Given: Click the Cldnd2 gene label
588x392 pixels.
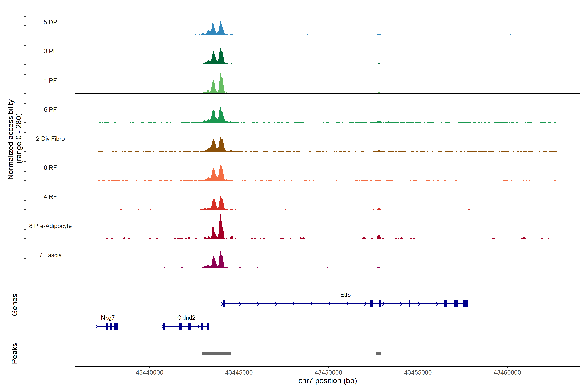Looking at the screenshot, I should pos(186,318).
